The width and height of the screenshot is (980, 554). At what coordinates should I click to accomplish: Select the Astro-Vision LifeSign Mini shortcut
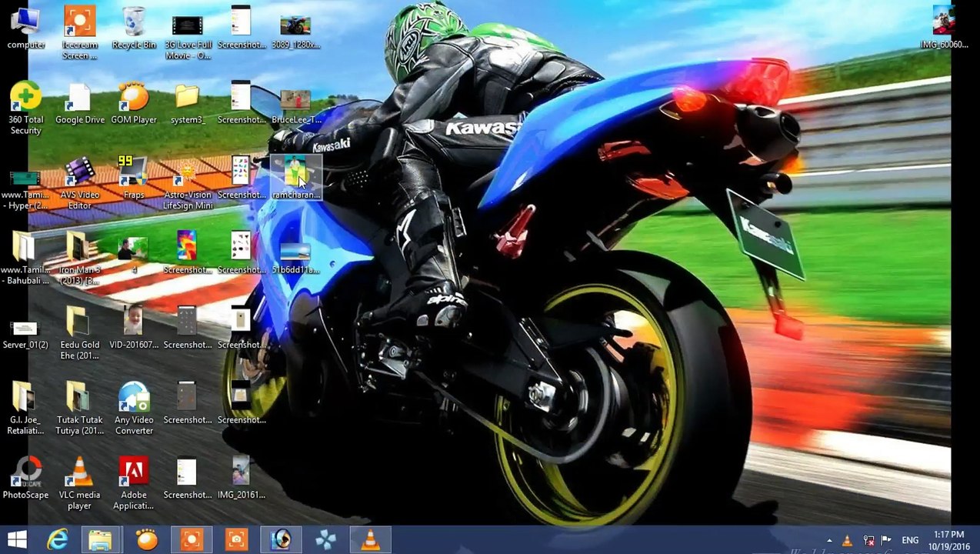tap(187, 183)
